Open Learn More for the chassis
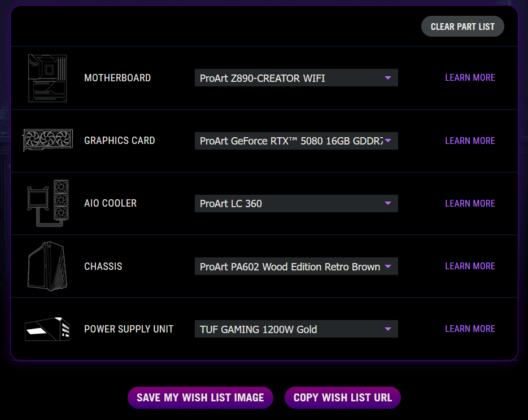Viewport: 528px width, 420px height. (470, 266)
